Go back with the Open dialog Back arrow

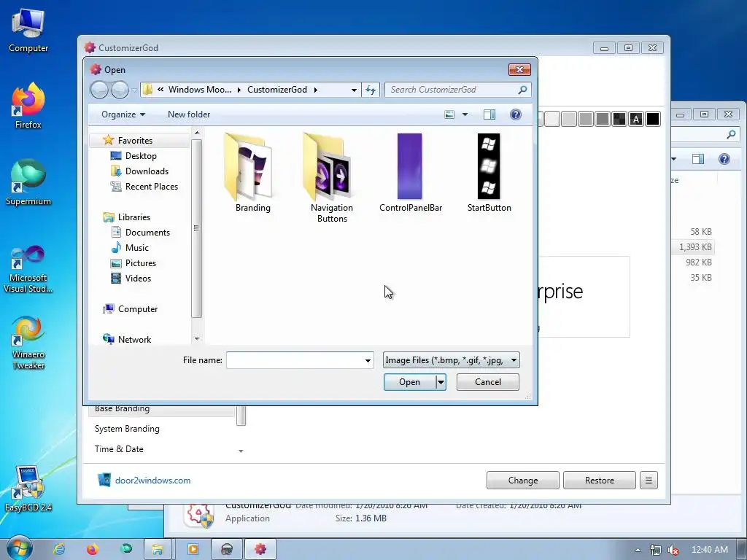[x=99, y=90]
